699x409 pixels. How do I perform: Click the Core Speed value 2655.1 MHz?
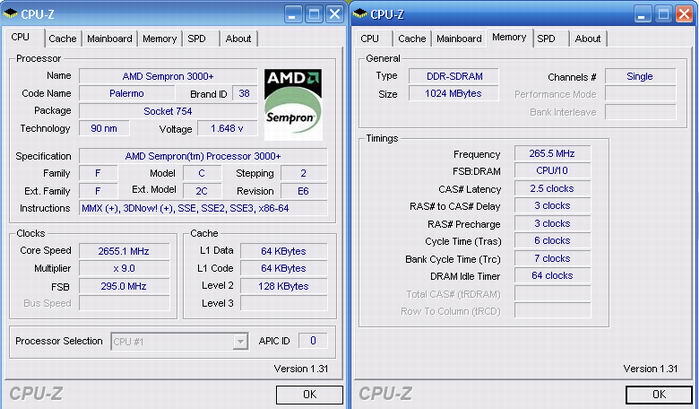coord(124,251)
